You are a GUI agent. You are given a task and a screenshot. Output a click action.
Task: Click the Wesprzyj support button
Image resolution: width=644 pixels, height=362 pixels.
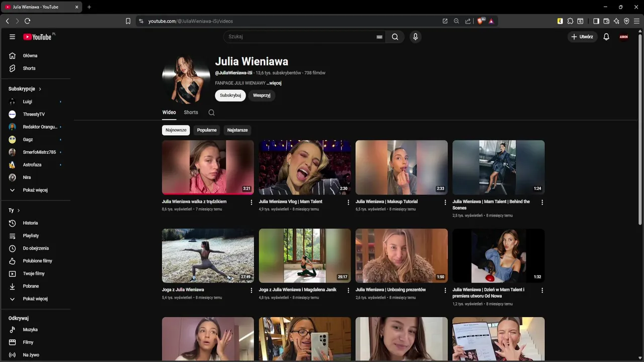[262, 96]
